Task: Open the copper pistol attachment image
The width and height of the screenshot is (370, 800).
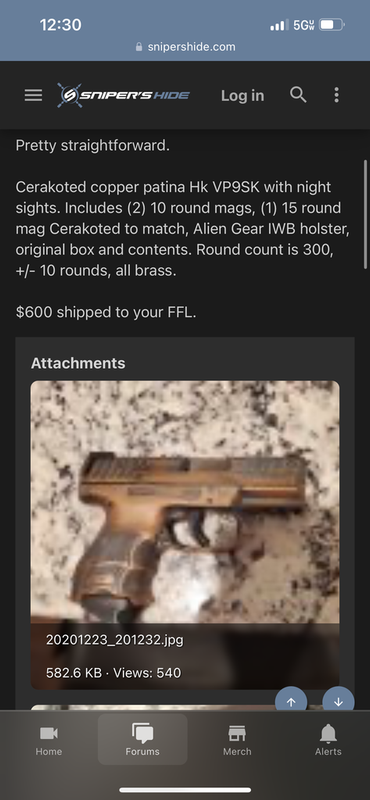Action: (x=185, y=502)
